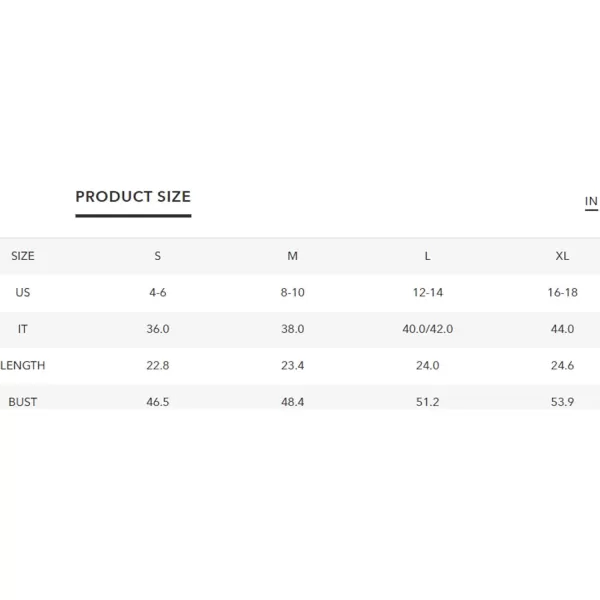
Task: Select the IN unit tab
Action: point(591,201)
